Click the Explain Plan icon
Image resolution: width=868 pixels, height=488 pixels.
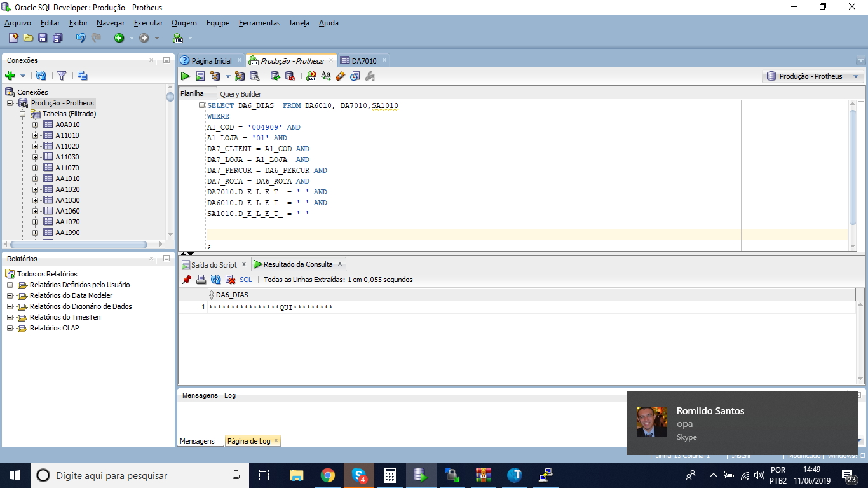pyautogui.click(x=215, y=76)
